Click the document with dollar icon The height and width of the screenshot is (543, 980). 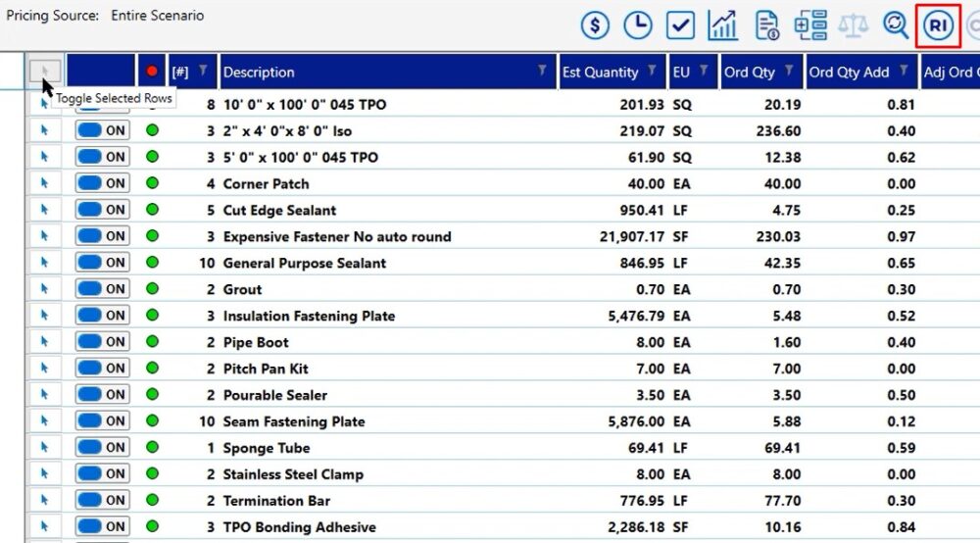(767, 25)
